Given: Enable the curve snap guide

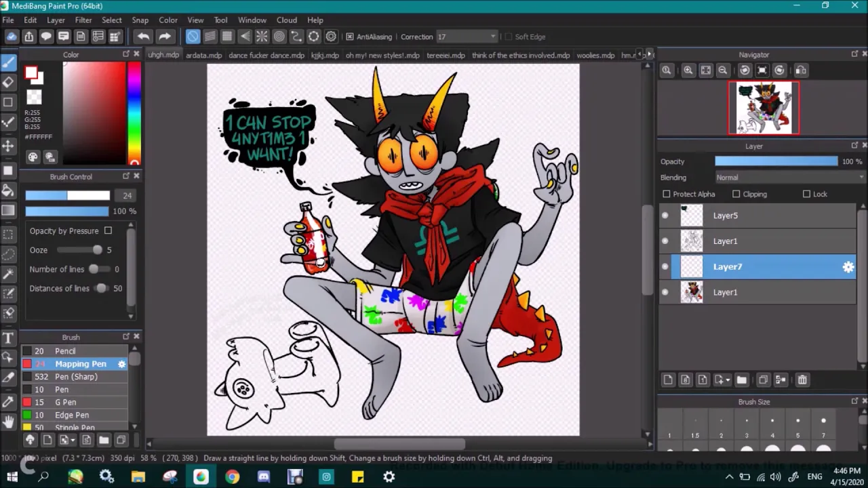Looking at the screenshot, I should coord(296,37).
